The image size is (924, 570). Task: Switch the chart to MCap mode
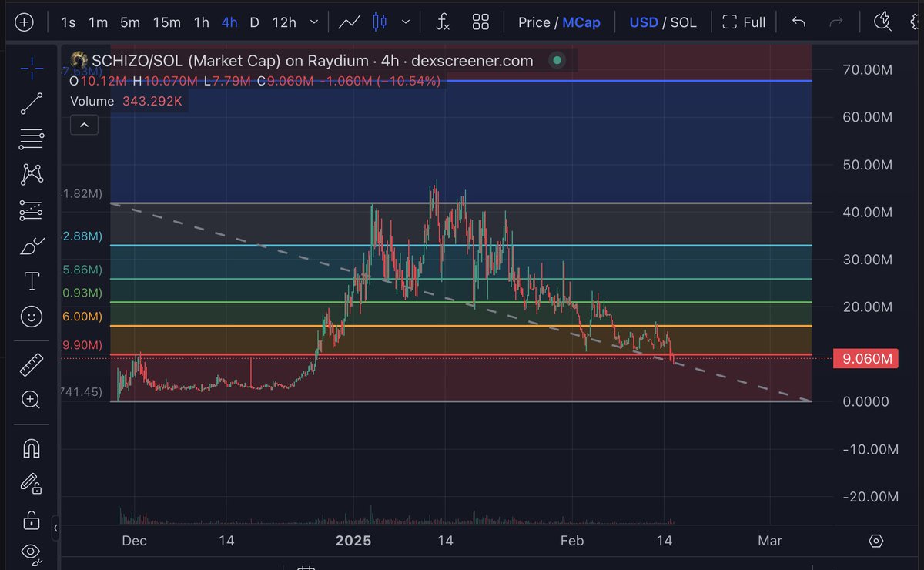coord(581,22)
